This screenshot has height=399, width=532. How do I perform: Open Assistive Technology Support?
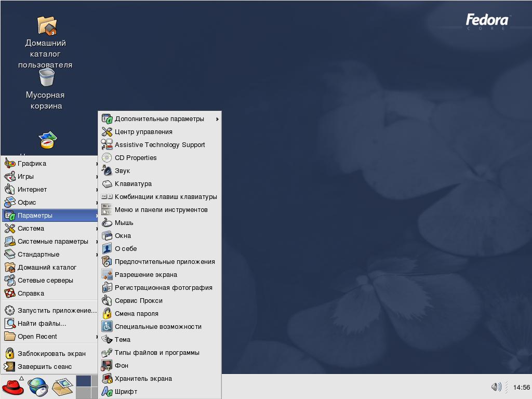[x=160, y=144]
